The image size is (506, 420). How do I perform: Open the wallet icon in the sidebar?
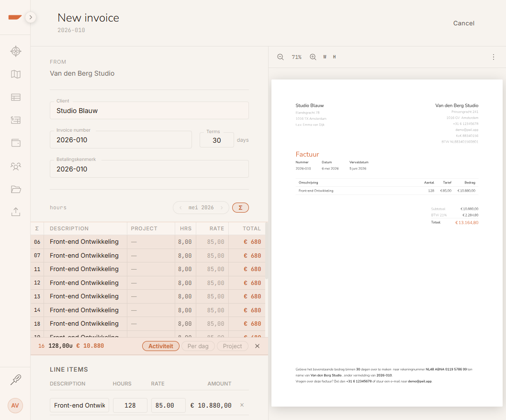15,143
